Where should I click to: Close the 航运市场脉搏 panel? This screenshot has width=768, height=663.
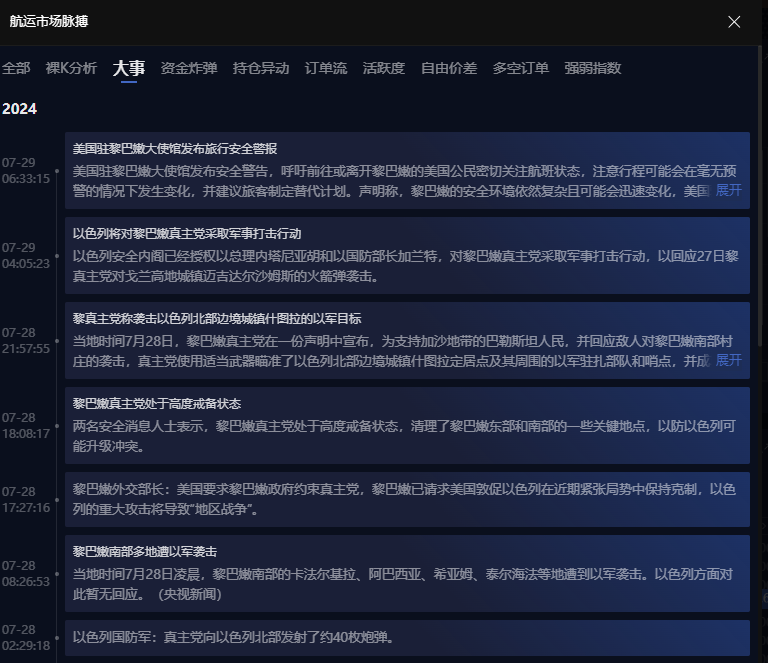pyautogui.click(x=734, y=22)
